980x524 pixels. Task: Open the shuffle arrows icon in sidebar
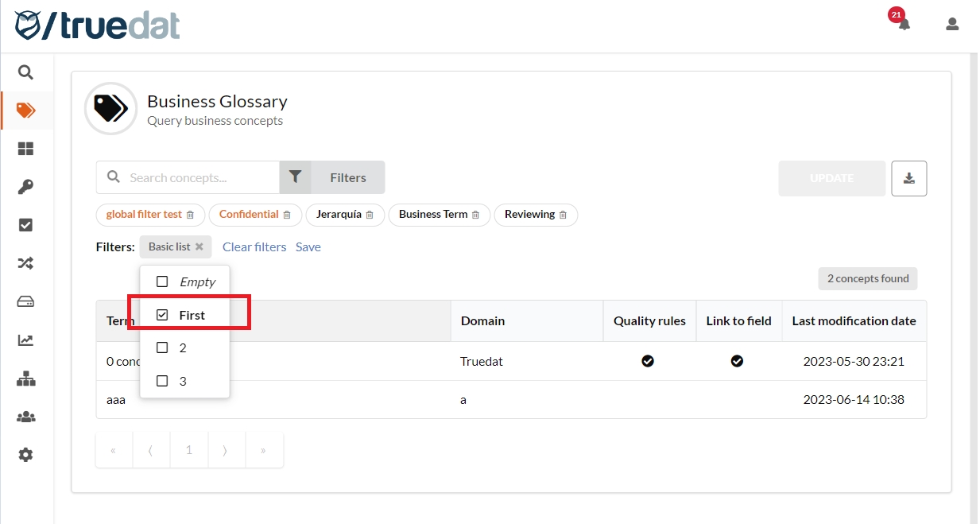coord(25,263)
